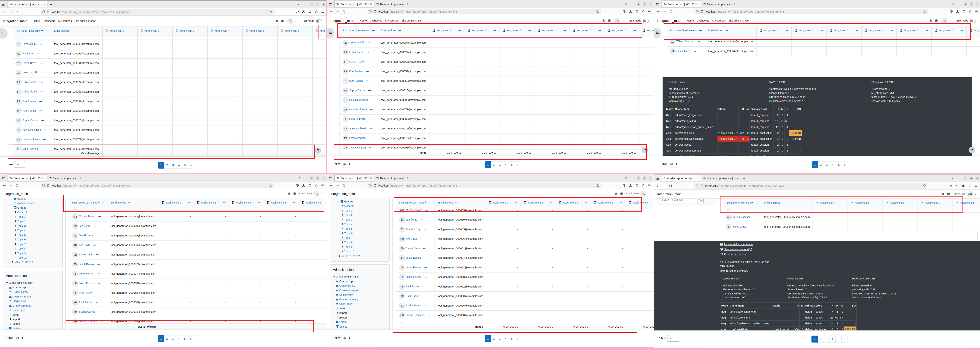The image size is (980, 350).
Task: Open Assignment 3 actions menu in top-right window
Action: point(857,30)
